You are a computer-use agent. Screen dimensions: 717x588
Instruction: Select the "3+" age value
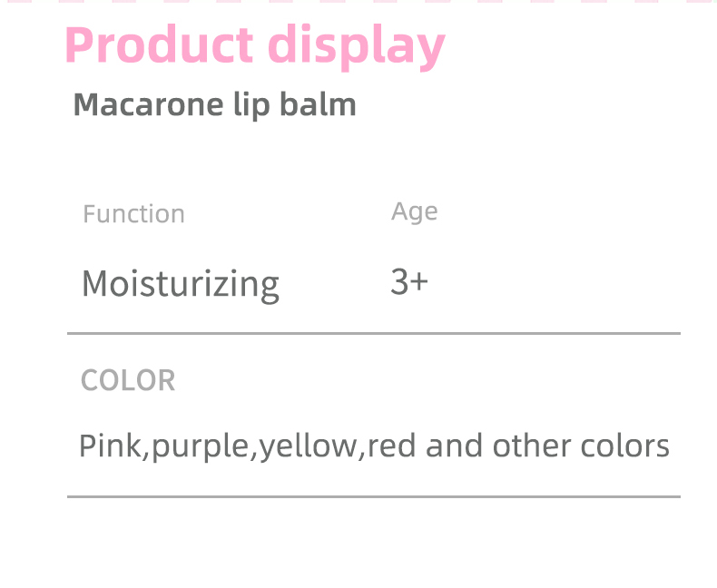[408, 282]
